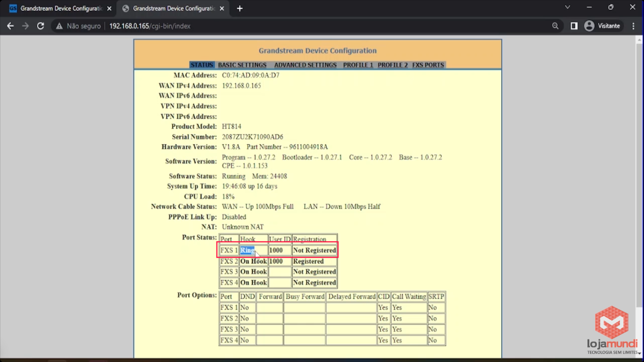Close the active tab with globe favicon
This screenshot has width=644, height=362.
(x=222, y=8)
